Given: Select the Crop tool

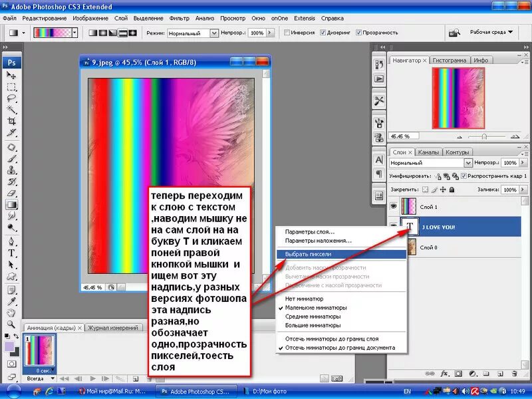Looking at the screenshot, I should pos(11,121).
